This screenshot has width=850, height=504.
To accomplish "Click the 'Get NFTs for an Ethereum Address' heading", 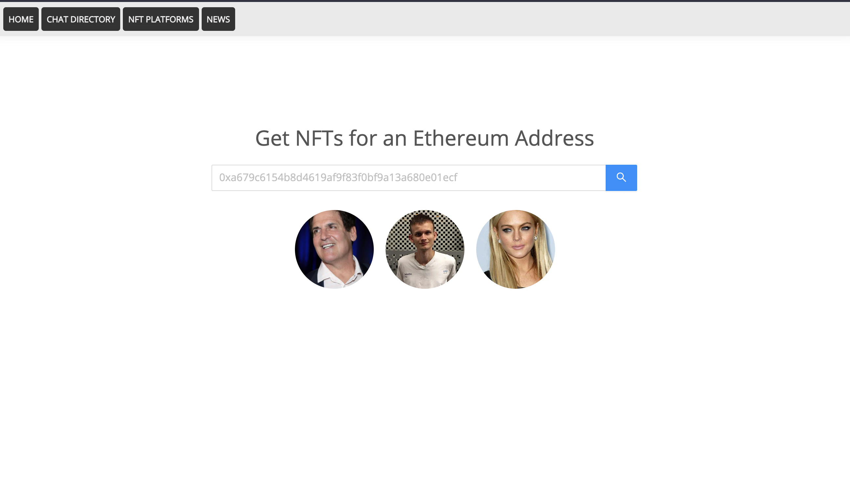I will 424,138.
